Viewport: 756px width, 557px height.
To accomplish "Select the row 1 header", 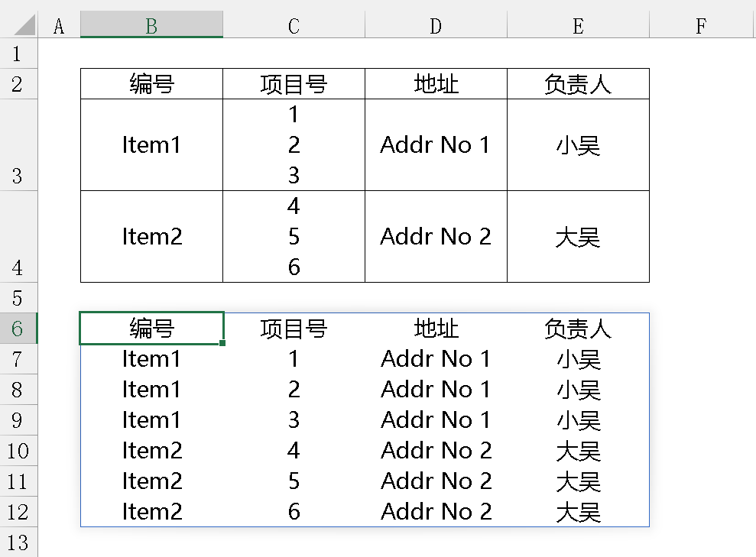I will 18,53.
